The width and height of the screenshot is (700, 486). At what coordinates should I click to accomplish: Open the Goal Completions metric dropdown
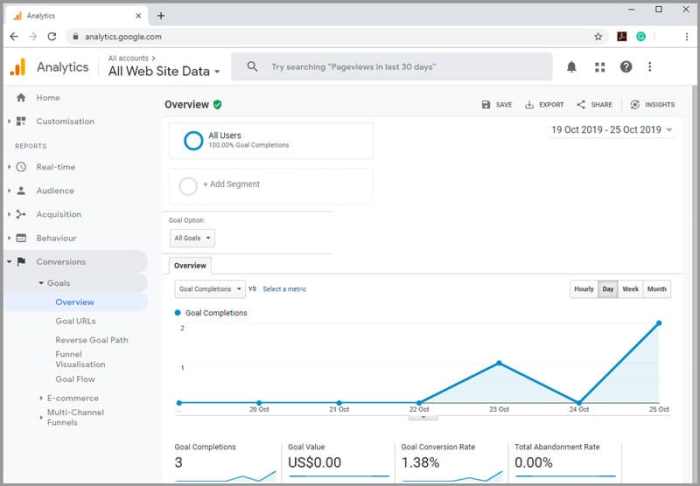point(210,289)
